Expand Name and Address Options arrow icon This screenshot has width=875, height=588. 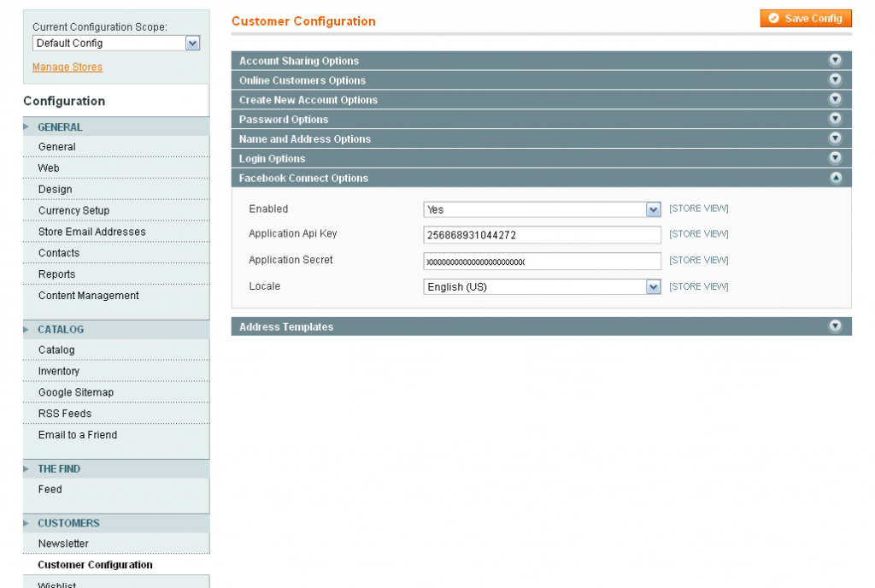click(x=835, y=138)
